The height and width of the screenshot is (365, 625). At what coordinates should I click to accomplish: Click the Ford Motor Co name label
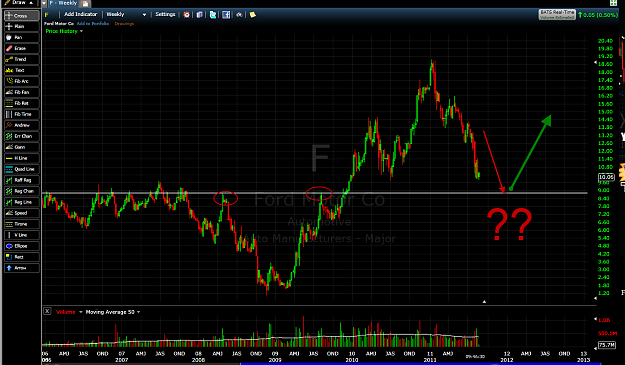59,24
